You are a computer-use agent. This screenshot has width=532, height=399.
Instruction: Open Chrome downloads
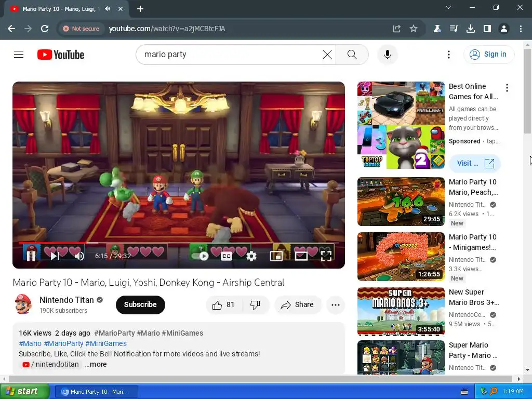[x=470, y=29]
